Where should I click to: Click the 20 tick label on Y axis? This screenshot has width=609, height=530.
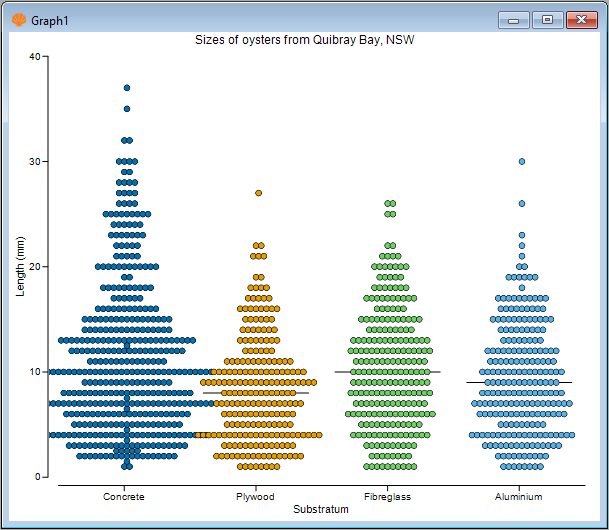click(x=34, y=266)
